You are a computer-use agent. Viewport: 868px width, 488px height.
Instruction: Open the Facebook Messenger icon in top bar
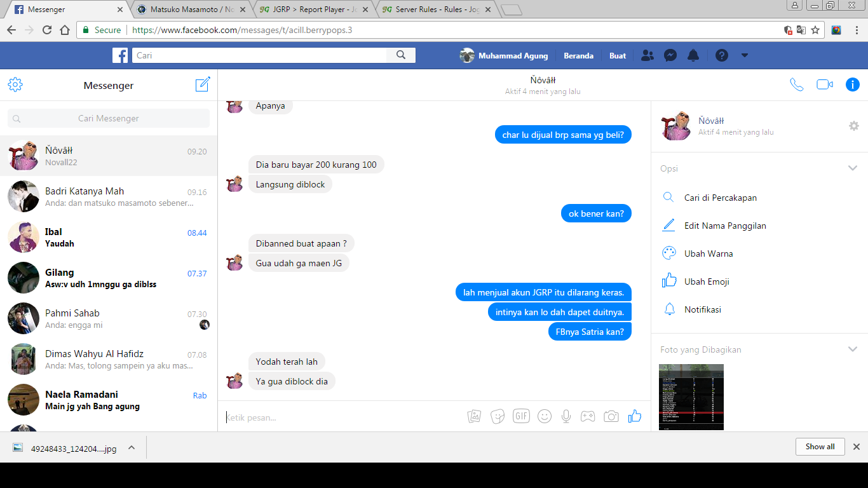[670, 55]
